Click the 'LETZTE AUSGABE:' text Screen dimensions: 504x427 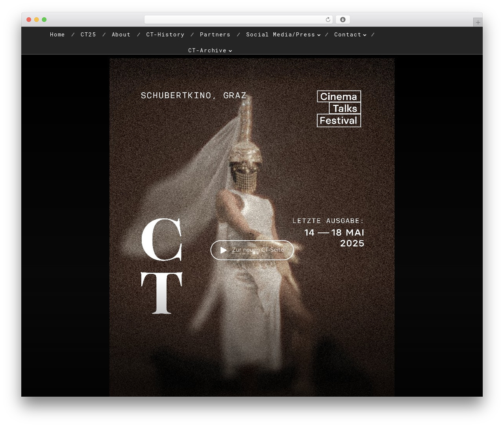point(328,221)
